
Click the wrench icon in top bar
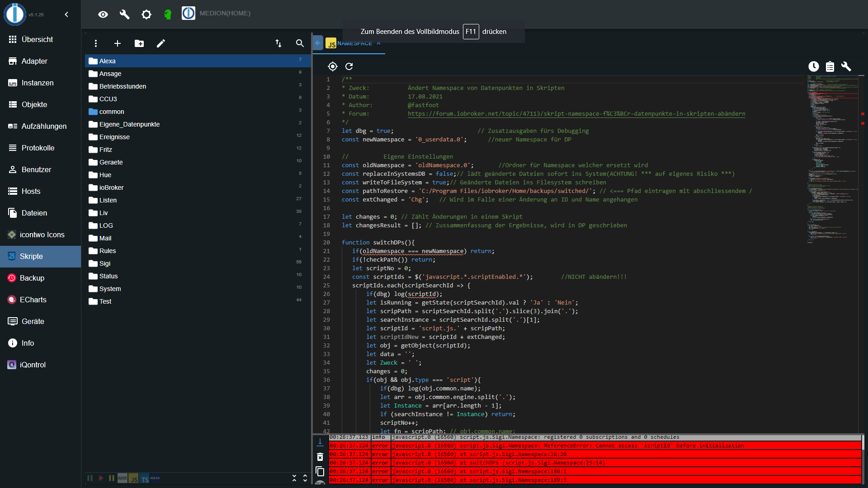pos(125,14)
